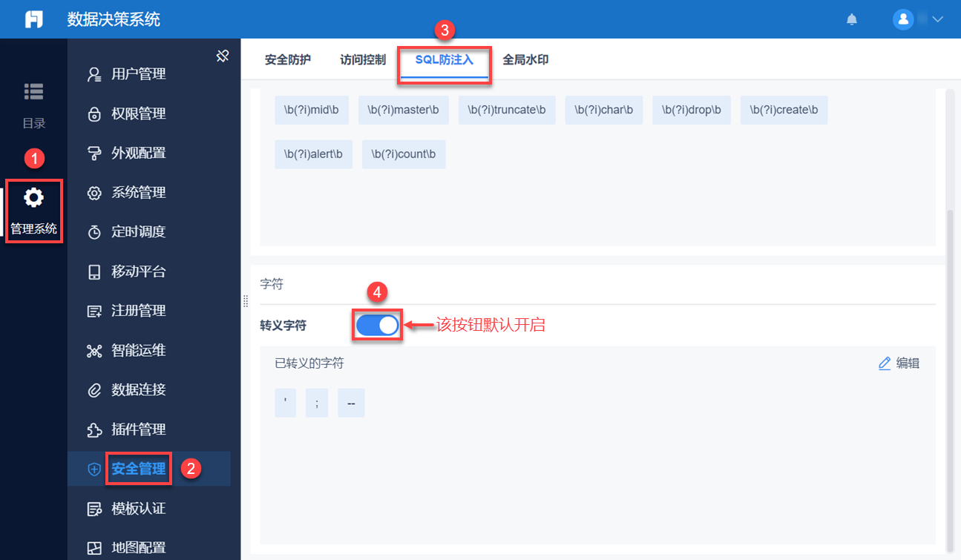
Task: Click the FineReport logo icon
Action: tap(34, 19)
